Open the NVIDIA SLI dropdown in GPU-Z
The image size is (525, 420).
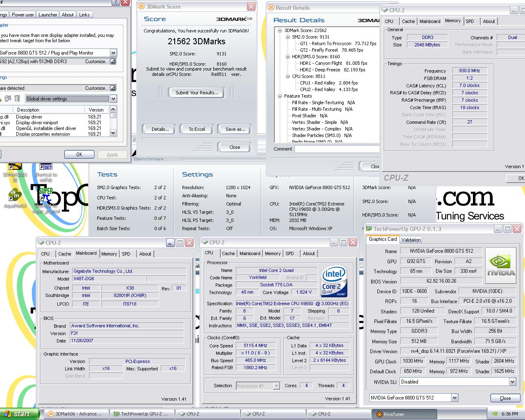pos(512,382)
